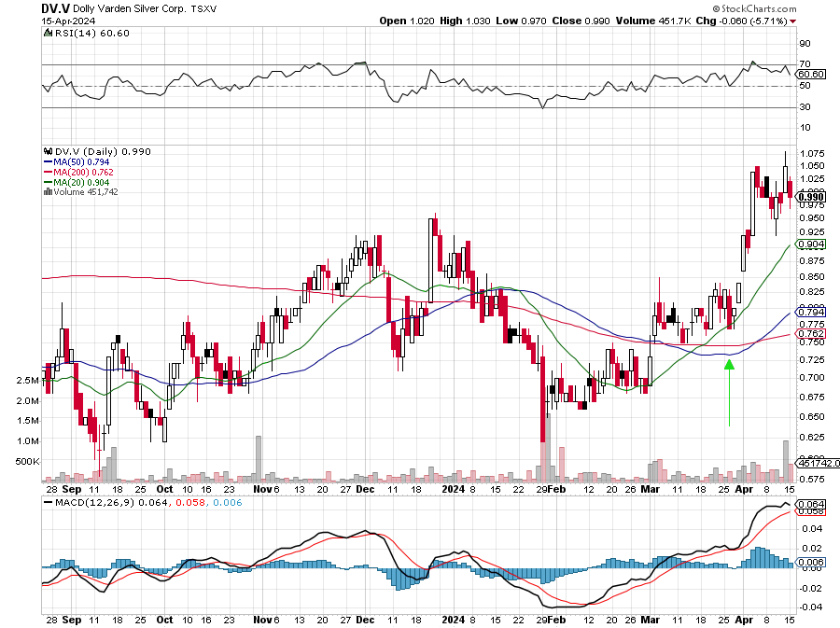The width and height of the screenshot is (840, 628).
Task: Click the 2024 label on the MACD date axis
Action: (453, 619)
